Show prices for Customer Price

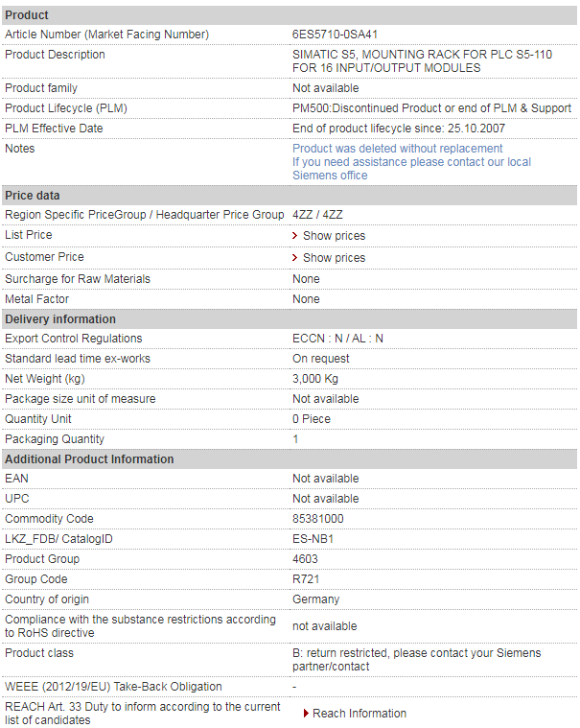coord(334,258)
